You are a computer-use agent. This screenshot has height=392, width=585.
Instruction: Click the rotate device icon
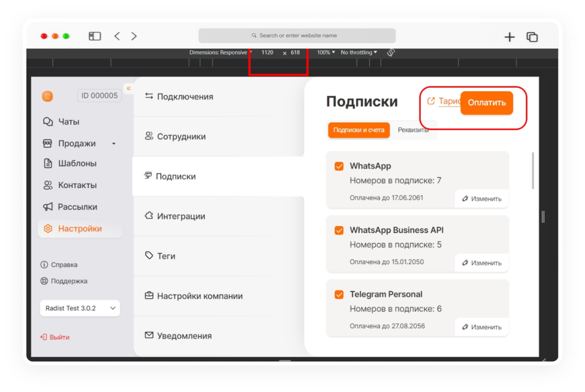pyautogui.click(x=390, y=52)
